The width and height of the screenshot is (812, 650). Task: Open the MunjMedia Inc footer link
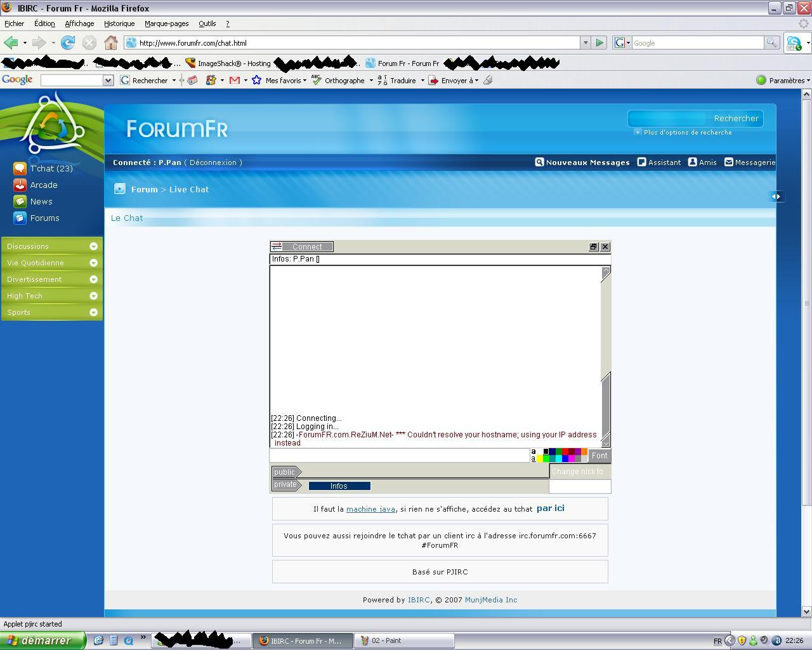pos(491,600)
